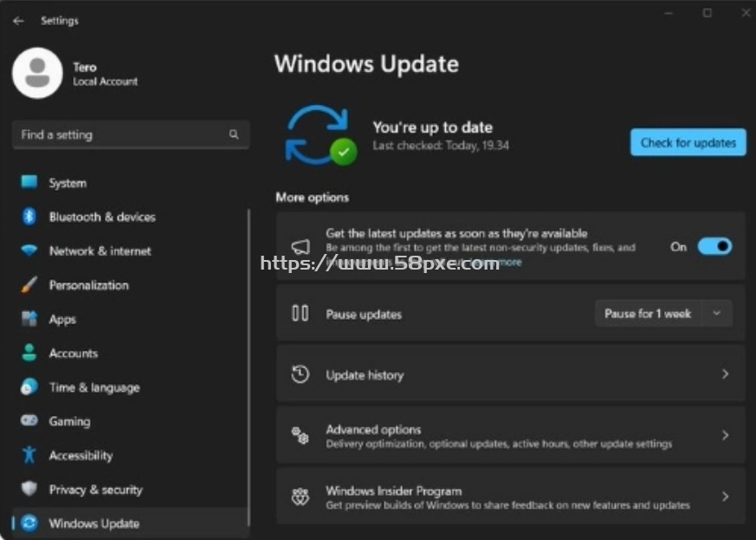The width and height of the screenshot is (756, 540).
Task: Open Time & language settings
Action: [130, 387]
